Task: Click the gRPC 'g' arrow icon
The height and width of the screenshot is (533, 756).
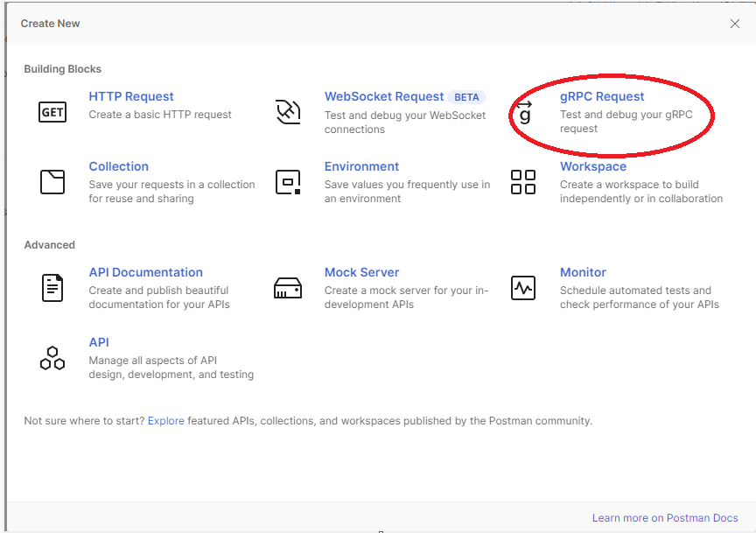Action: pos(524,112)
